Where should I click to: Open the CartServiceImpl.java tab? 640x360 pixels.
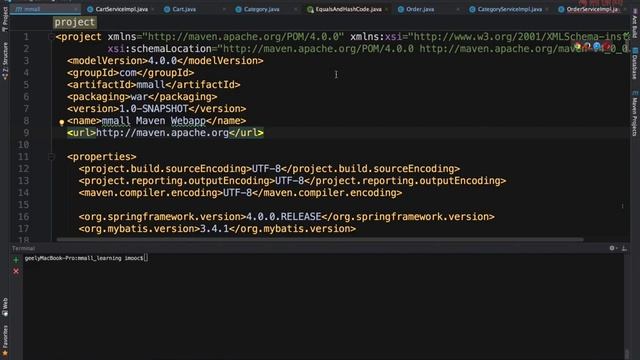(122, 9)
